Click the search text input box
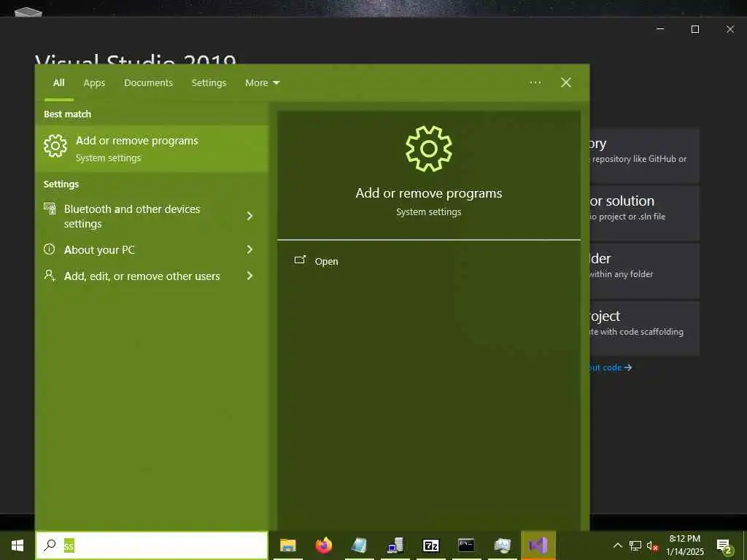The width and height of the screenshot is (747, 560). (152, 545)
